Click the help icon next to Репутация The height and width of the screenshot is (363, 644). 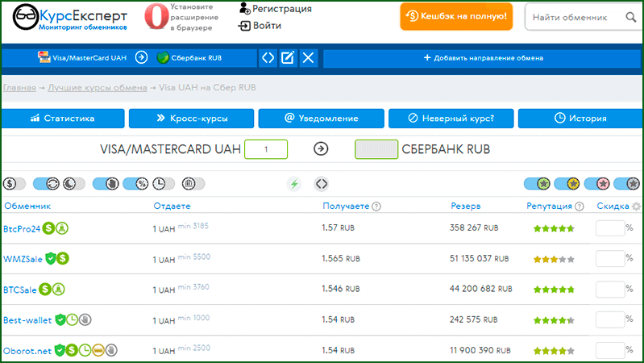tap(579, 207)
